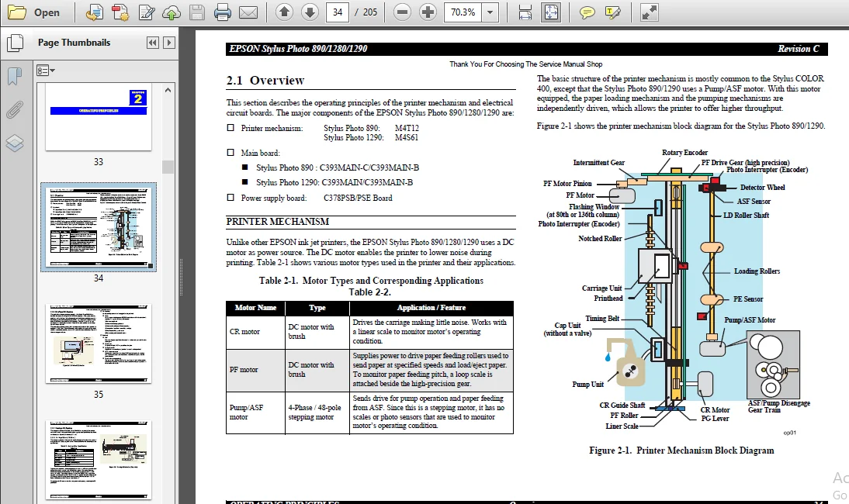Click the 'PRINTER MECHANISM' section heading
The width and height of the screenshot is (849, 504).
point(278,222)
